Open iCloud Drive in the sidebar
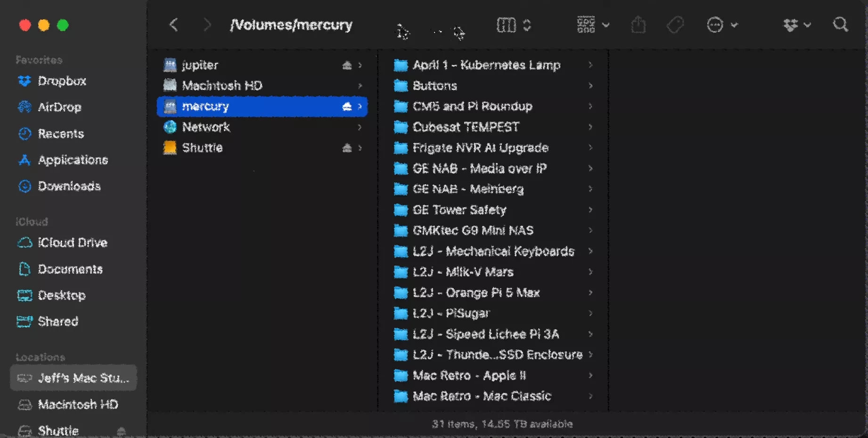Image resolution: width=868 pixels, height=438 pixels. tap(72, 243)
